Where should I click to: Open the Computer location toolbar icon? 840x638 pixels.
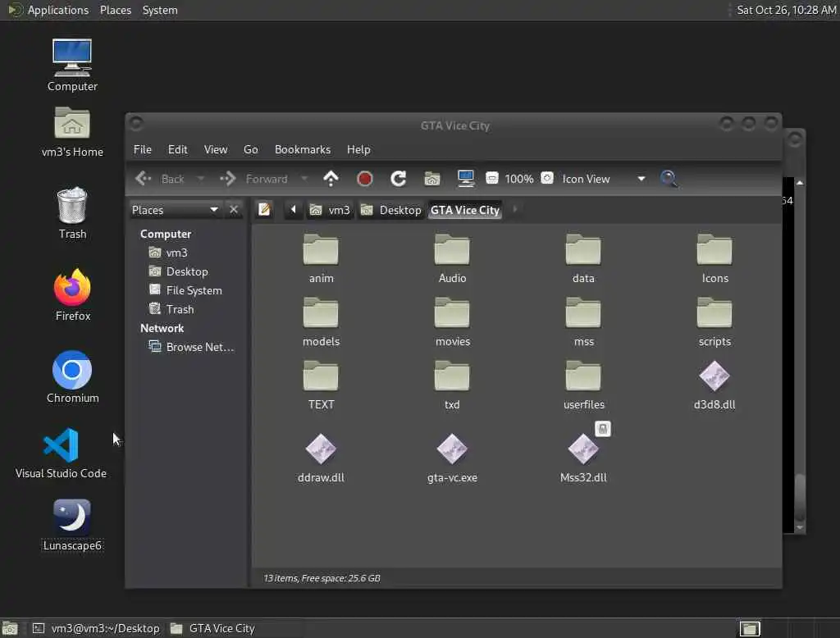[x=466, y=179]
